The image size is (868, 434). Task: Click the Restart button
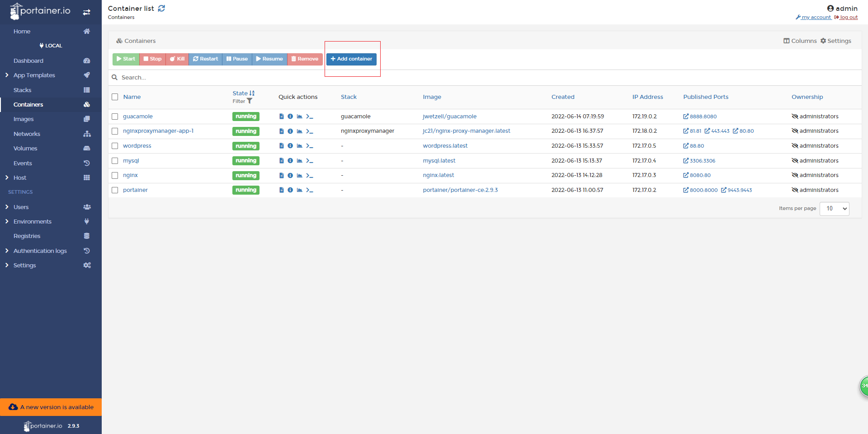(x=205, y=59)
